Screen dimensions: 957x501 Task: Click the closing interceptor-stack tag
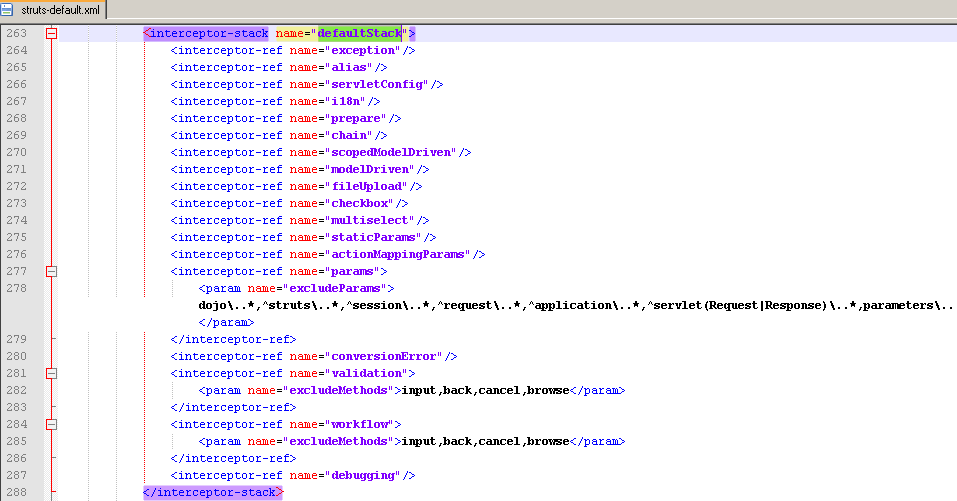213,492
